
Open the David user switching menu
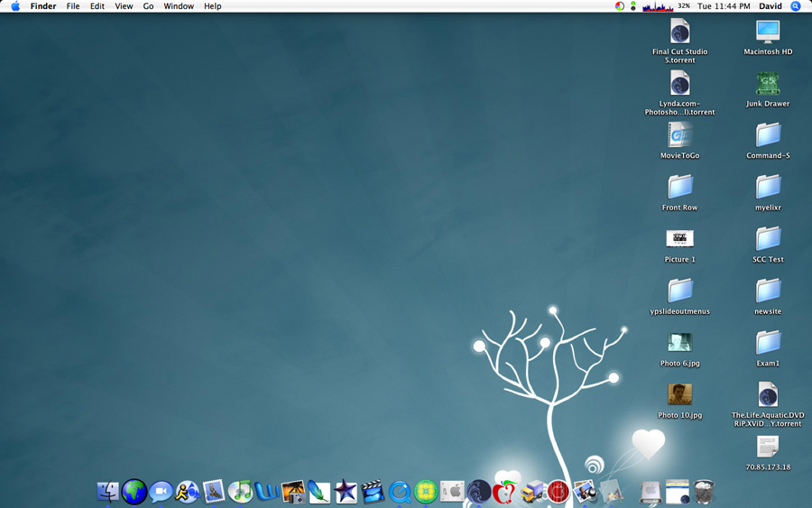pos(770,6)
